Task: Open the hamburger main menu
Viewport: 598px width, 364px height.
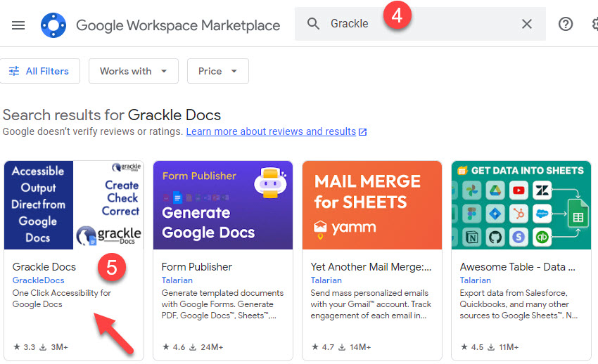Action: pyautogui.click(x=18, y=25)
